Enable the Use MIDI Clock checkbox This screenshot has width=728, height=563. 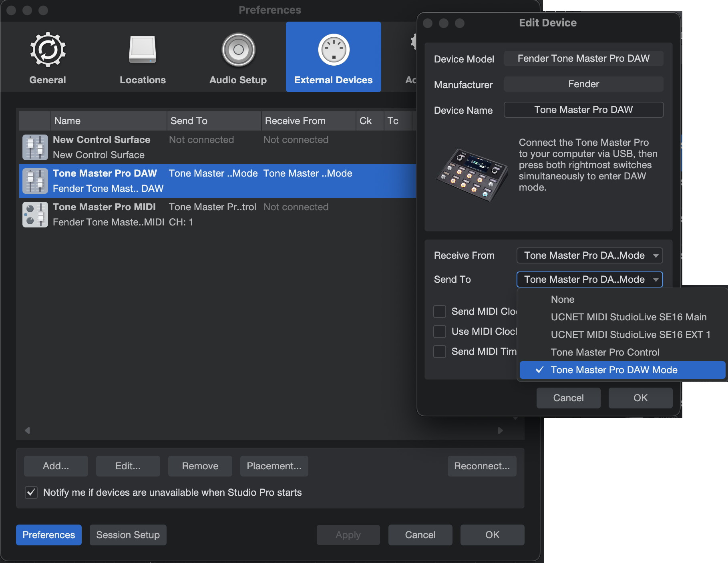coord(440,332)
